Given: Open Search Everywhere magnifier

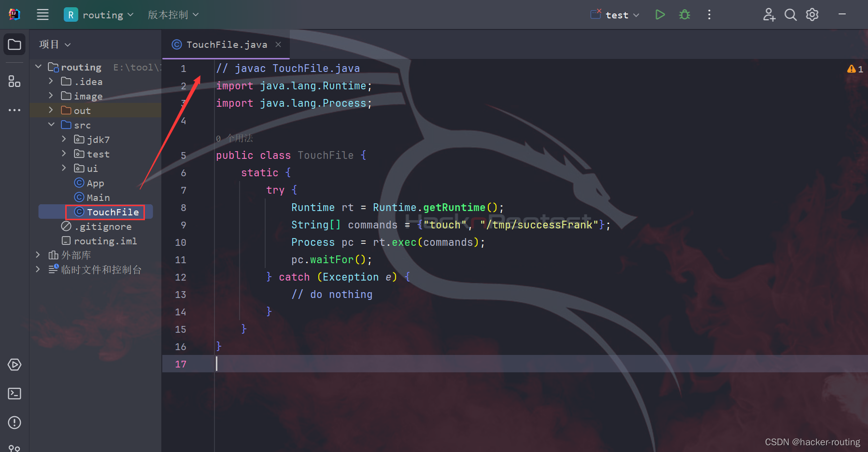Looking at the screenshot, I should pos(790,15).
